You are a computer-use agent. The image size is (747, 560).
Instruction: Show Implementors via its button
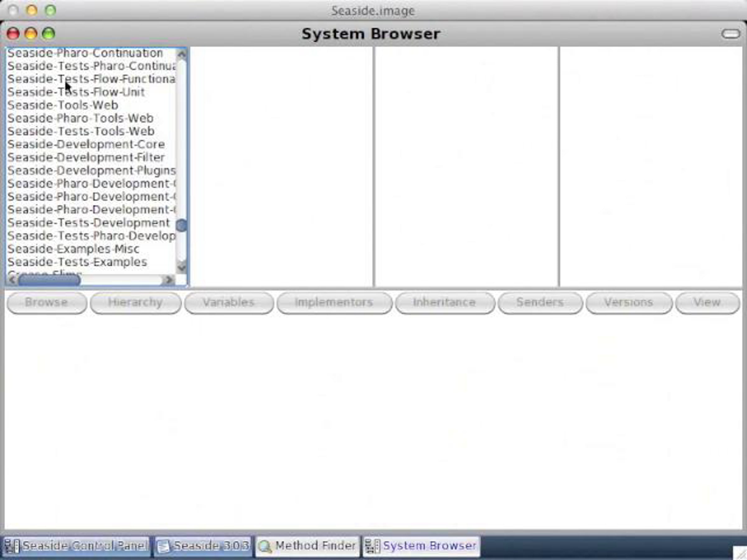(334, 302)
